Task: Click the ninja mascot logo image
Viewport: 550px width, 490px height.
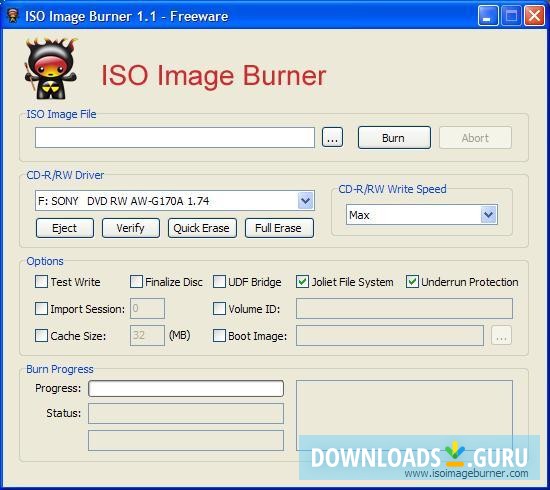Action: [51, 68]
